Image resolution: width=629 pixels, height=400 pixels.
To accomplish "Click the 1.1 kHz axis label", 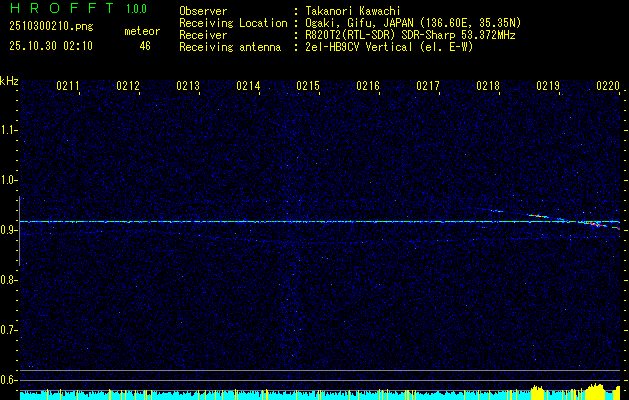I will (x=9, y=130).
